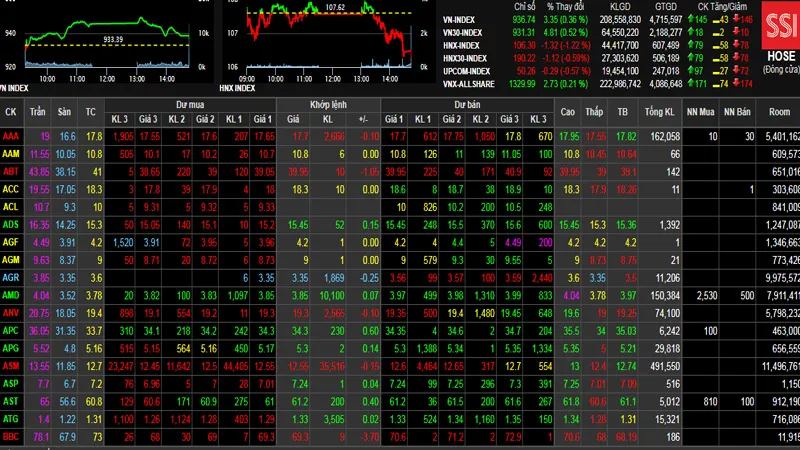Image resolution: width=800 pixels, height=450 pixels.
Task: Select ticker BBC
Action: (11, 437)
